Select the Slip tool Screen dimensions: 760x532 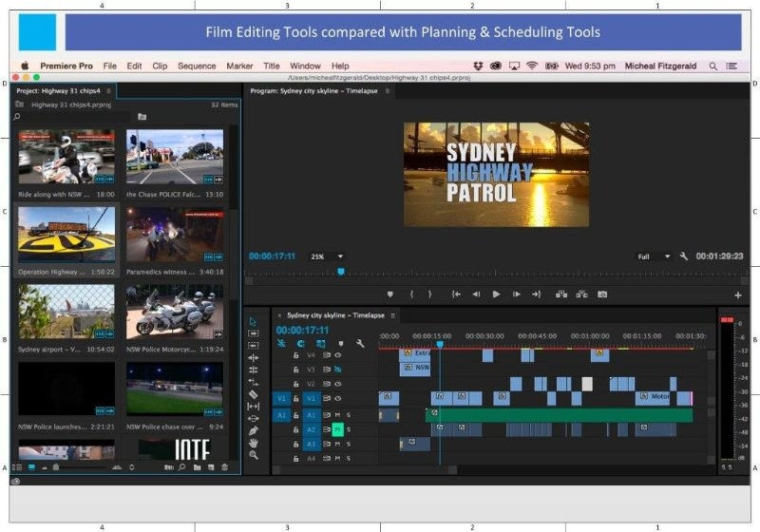tap(253, 407)
